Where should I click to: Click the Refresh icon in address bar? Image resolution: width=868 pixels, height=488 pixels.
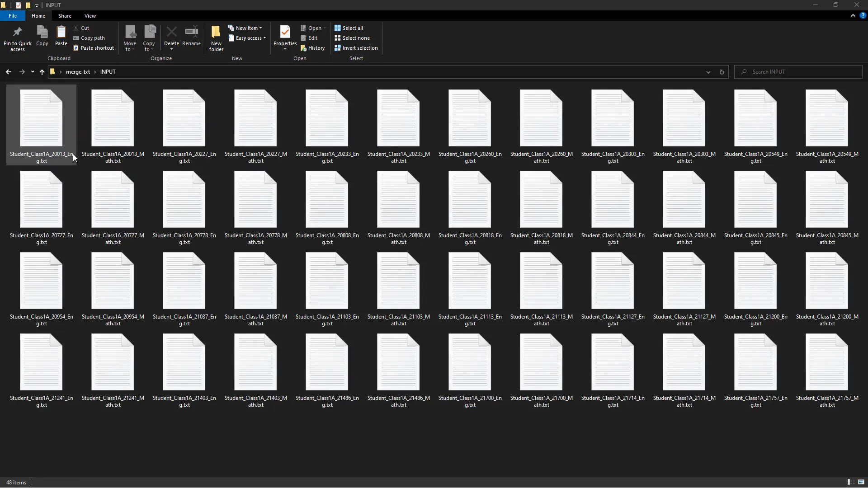tap(722, 72)
